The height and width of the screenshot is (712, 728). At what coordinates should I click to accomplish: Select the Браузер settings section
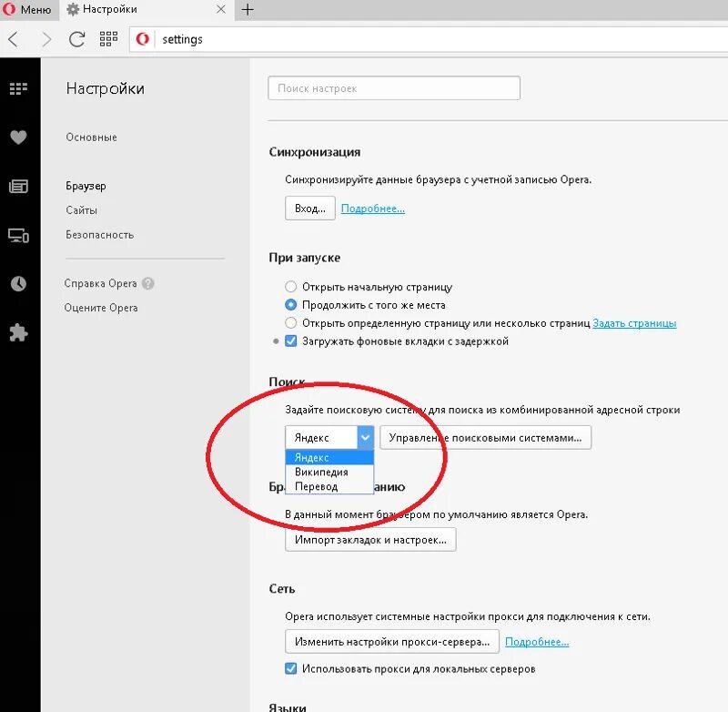tap(86, 186)
